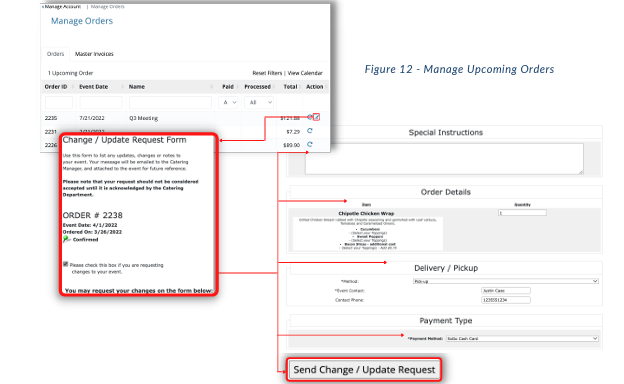
Task: Click the reorder icon for the $7.29 order
Action: tap(310, 131)
